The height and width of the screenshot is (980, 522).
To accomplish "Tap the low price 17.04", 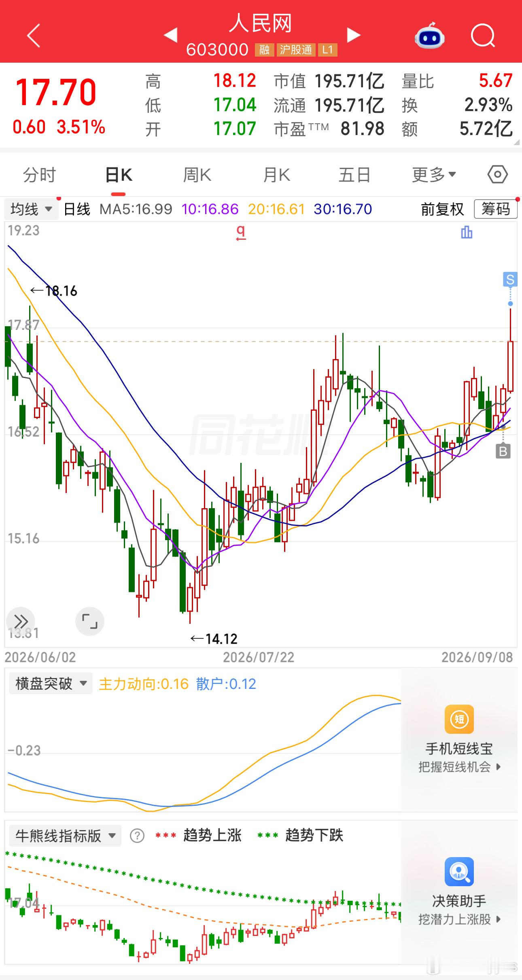I will (x=235, y=105).
